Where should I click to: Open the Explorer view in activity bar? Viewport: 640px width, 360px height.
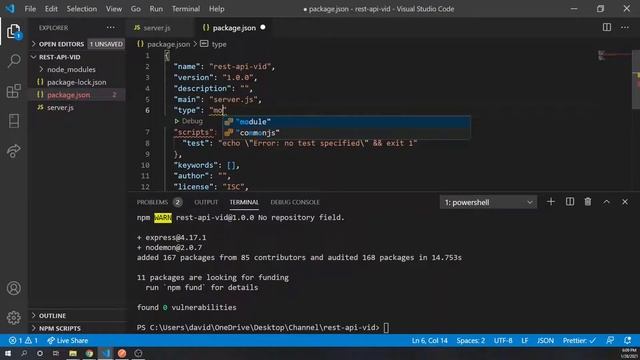[x=13, y=31]
